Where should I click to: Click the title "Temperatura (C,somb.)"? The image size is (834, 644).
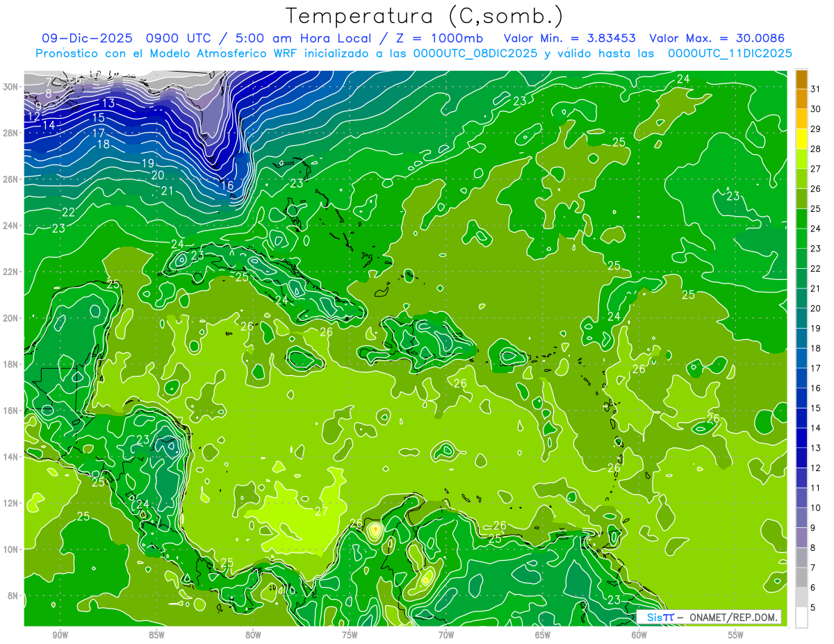tap(425, 16)
